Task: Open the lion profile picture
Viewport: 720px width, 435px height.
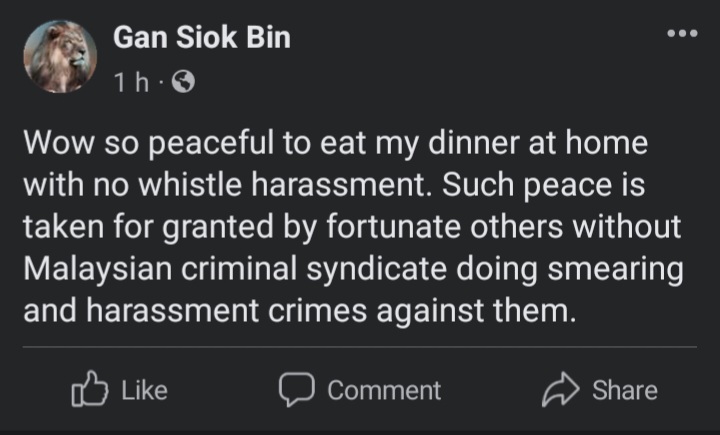Action: coord(60,57)
